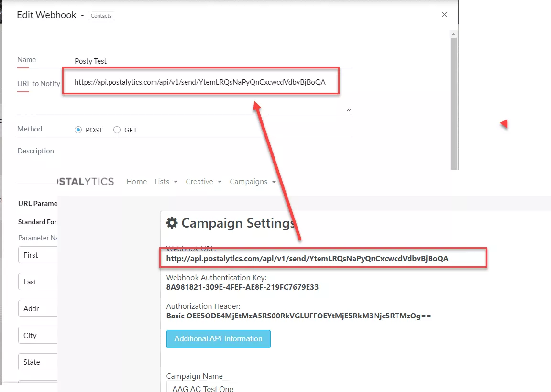Close the Edit Webhook dialog
The height and width of the screenshot is (392, 551).
coord(444,14)
